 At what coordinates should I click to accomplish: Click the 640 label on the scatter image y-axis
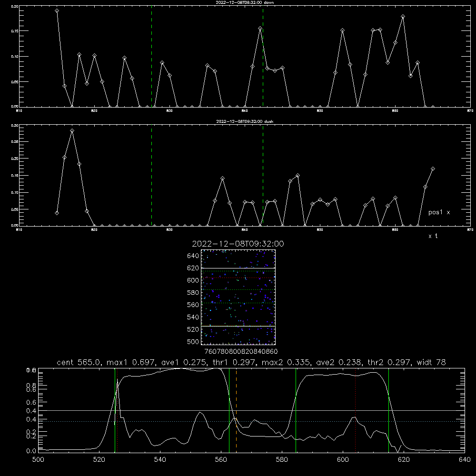pos(193,256)
